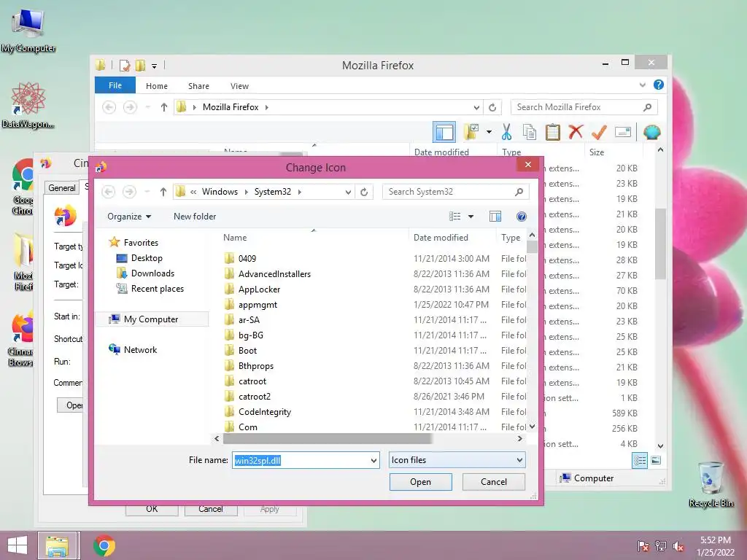Open My Computer desktop icon
The image size is (747, 560).
[x=28, y=31]
